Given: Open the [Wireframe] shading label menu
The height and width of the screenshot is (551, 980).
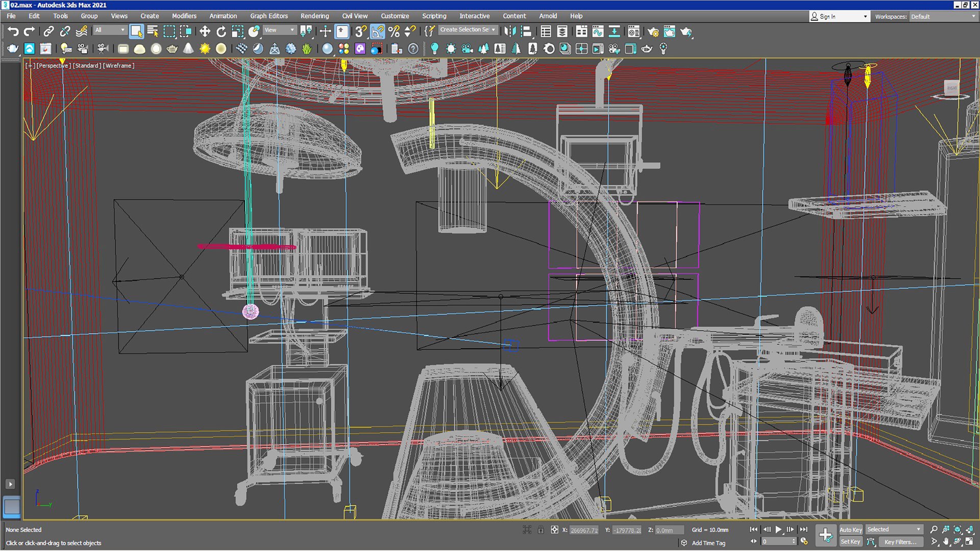Looking at the screenshot, I should tap(118, 66).
